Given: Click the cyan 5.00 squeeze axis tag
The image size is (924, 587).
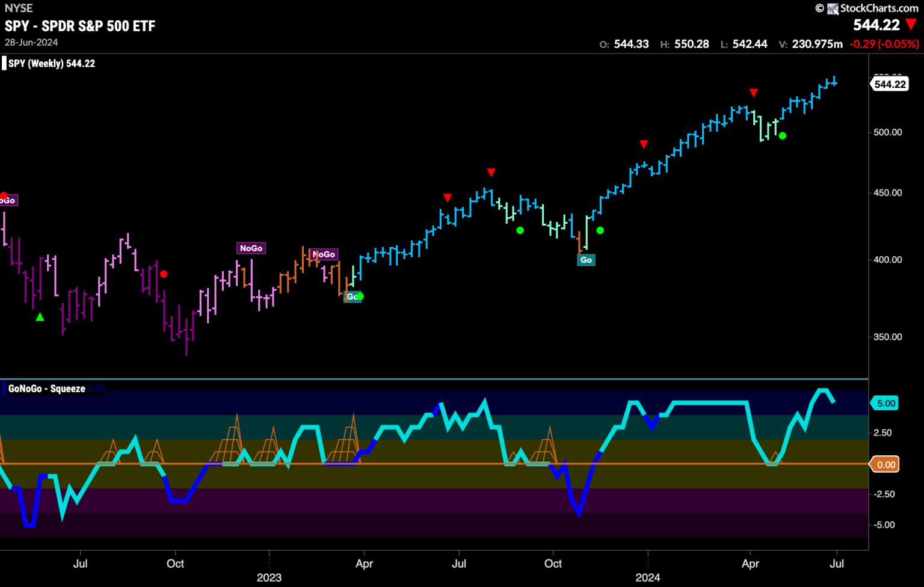Looking at the screenshot, I should coord(885,404).
